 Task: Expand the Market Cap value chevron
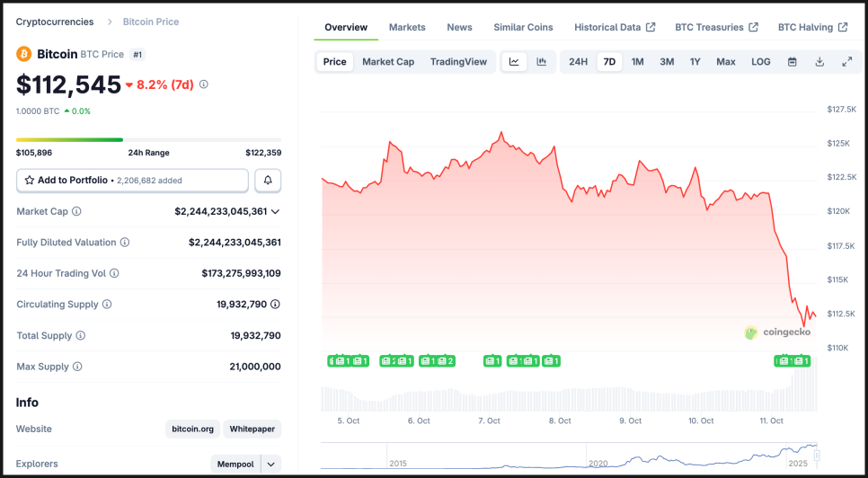tap(275, 211)
